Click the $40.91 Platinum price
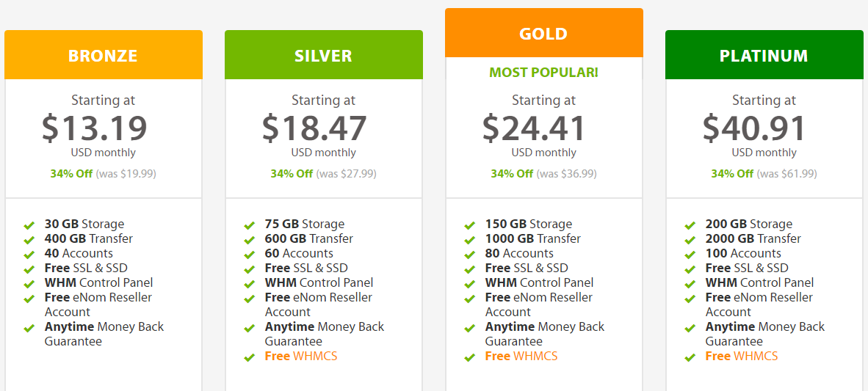 point(754,128)
